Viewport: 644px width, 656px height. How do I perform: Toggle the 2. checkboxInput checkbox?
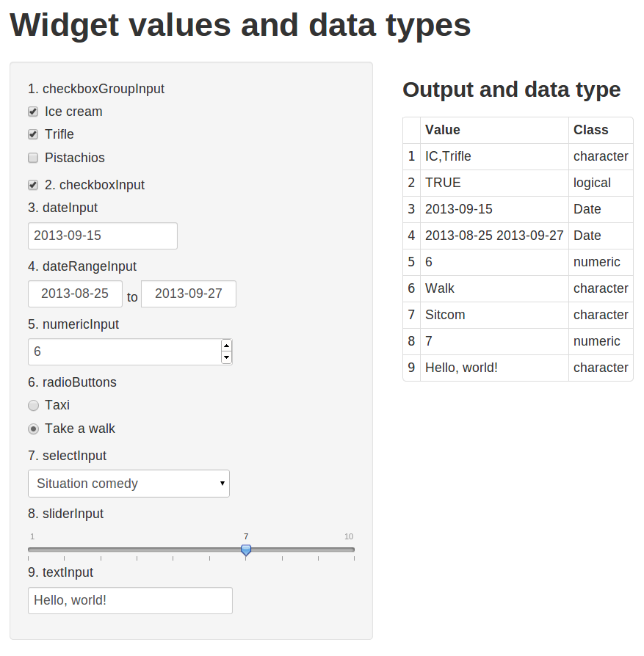(33, 185)
